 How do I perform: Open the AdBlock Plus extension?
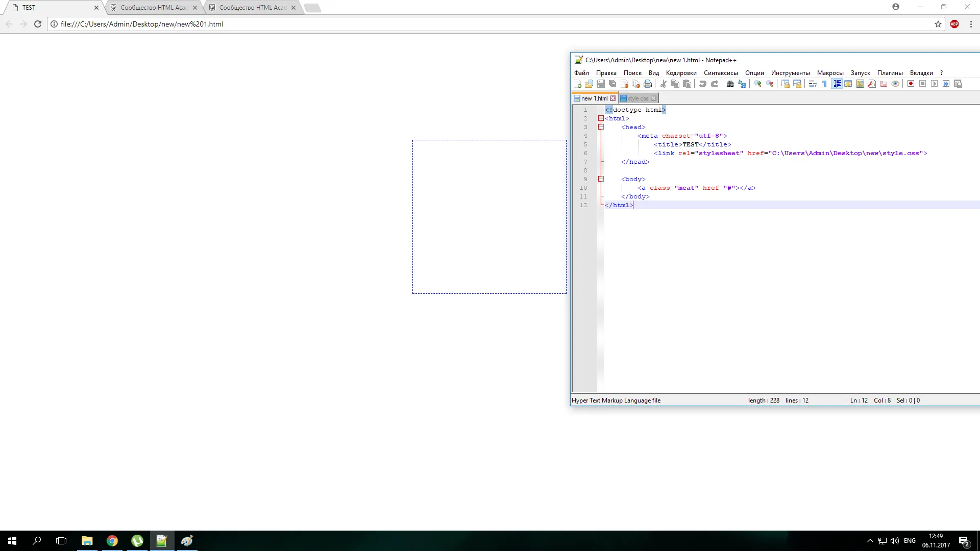click(x=954, y=24)
